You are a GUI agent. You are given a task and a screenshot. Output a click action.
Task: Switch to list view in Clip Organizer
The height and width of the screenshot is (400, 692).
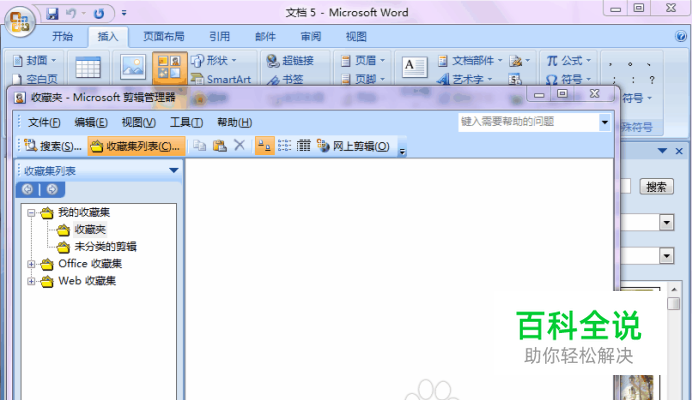pyautogui.click(x=284, y=146)
